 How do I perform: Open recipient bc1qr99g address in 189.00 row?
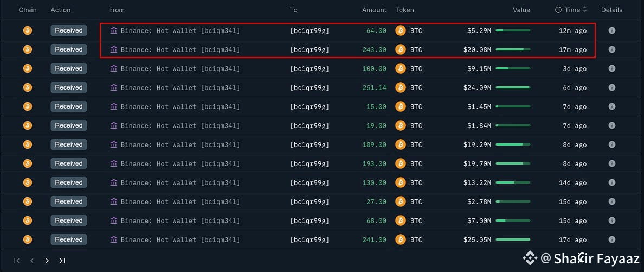click(x=310, y=145)
